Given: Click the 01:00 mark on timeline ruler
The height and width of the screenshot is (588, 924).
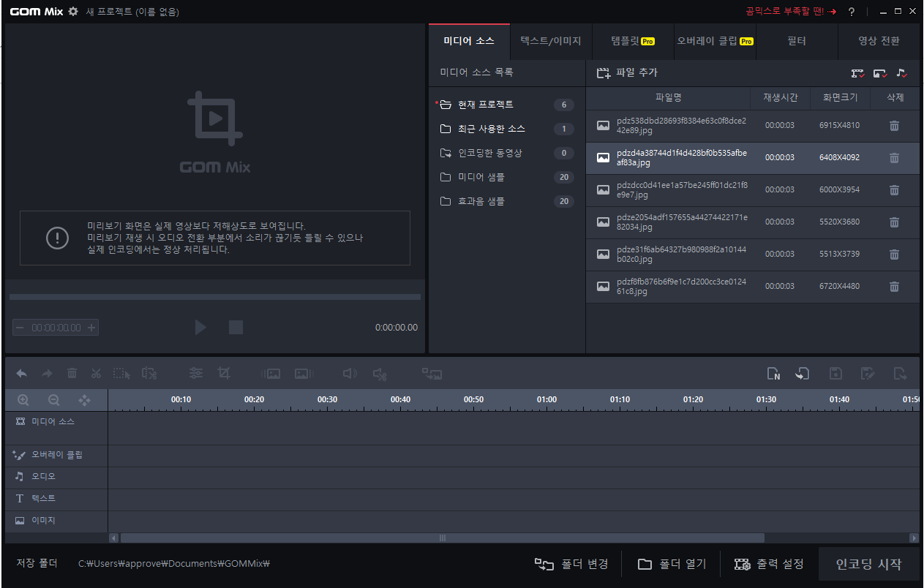Looking at the screenshot, I should [x=546, y=399].
